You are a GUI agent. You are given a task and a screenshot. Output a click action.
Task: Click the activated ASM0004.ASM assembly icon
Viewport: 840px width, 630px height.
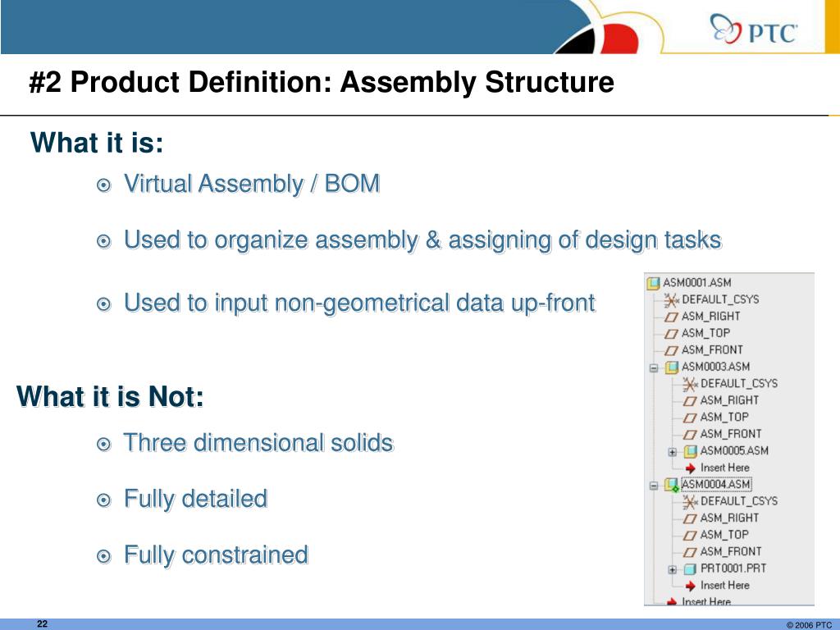click(x=671, y=485)
